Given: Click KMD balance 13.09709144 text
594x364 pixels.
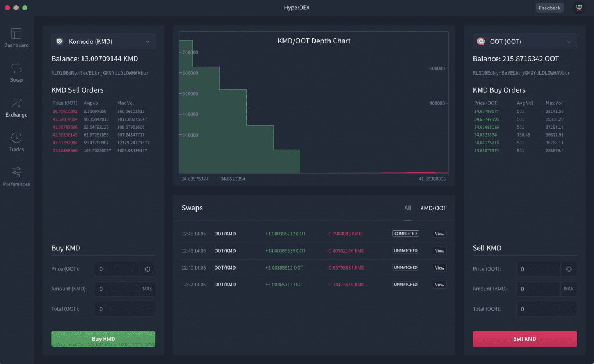Looking at the screenshot, I should pyautogui.click(x=95, y=59).
